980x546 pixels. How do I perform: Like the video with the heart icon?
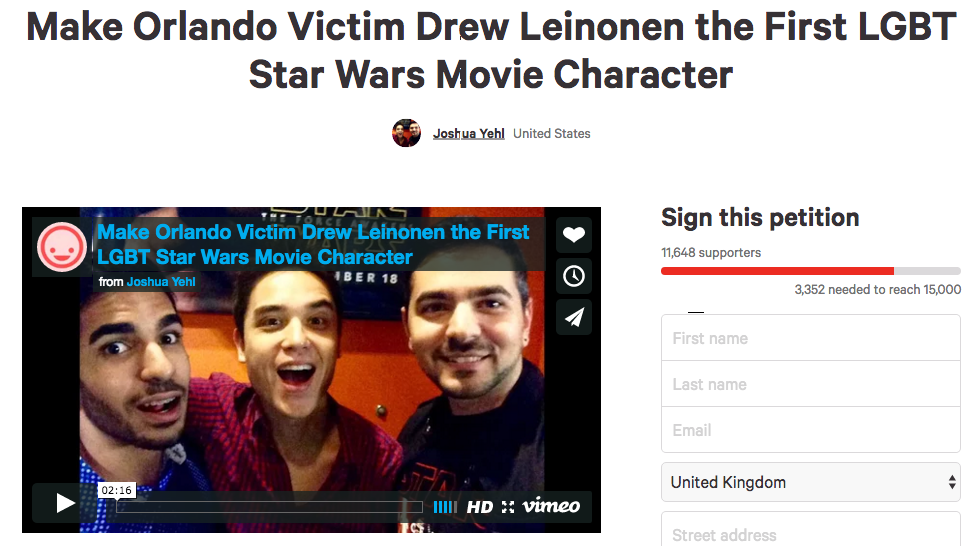573,235
